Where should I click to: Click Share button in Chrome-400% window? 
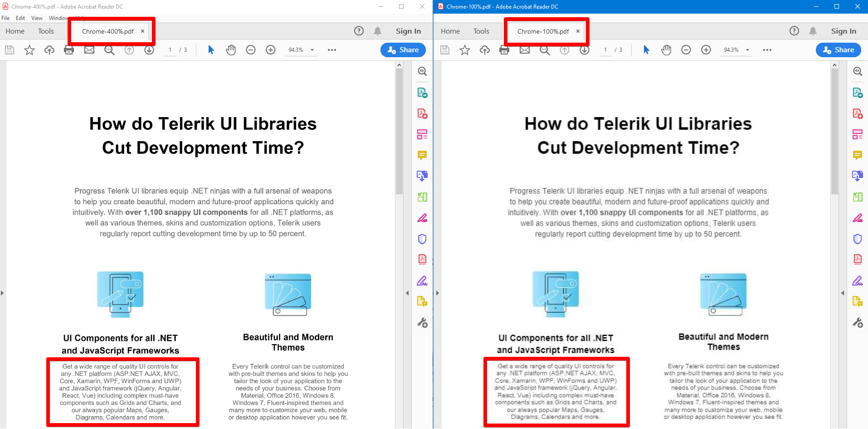tap(403, 50)
